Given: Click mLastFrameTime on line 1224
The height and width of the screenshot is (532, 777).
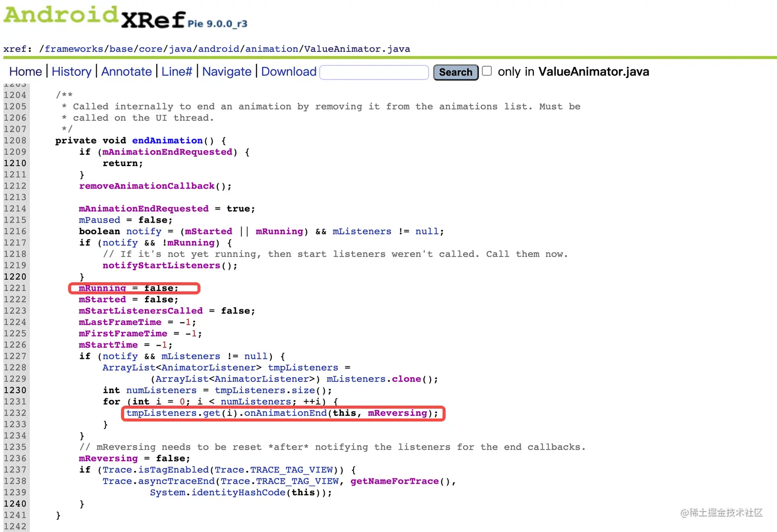Looking at the screenshot, I should (x=120, y=322).
